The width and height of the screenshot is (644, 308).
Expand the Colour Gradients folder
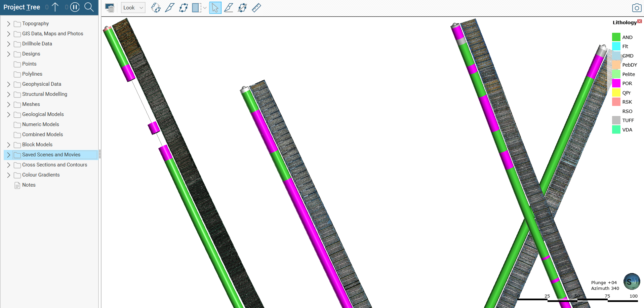(9, 175)
